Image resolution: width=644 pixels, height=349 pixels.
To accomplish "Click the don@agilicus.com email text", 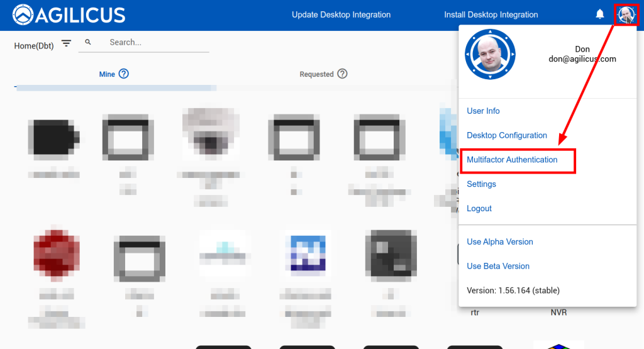I will [x=582, y=59].
